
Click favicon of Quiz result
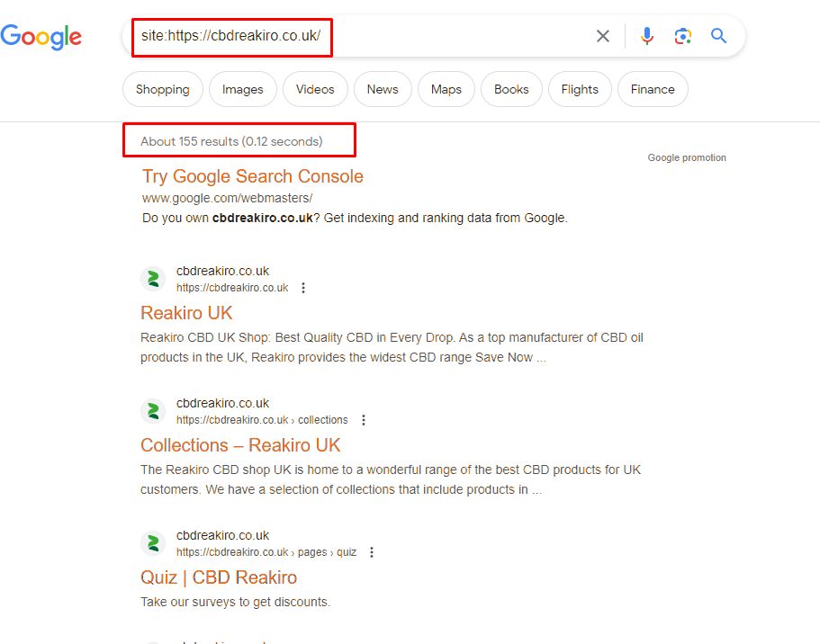pyautogui.click(x=153, y=543)
